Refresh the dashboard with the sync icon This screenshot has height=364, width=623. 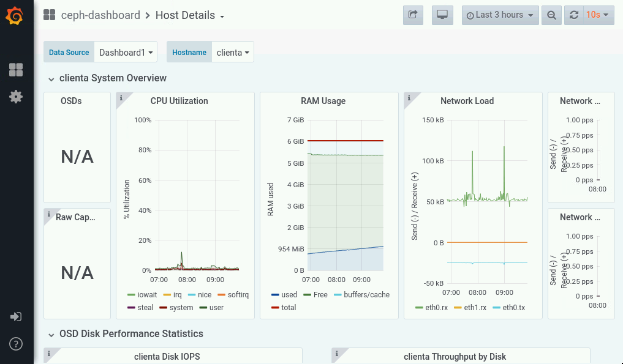(x=574, y=15)
